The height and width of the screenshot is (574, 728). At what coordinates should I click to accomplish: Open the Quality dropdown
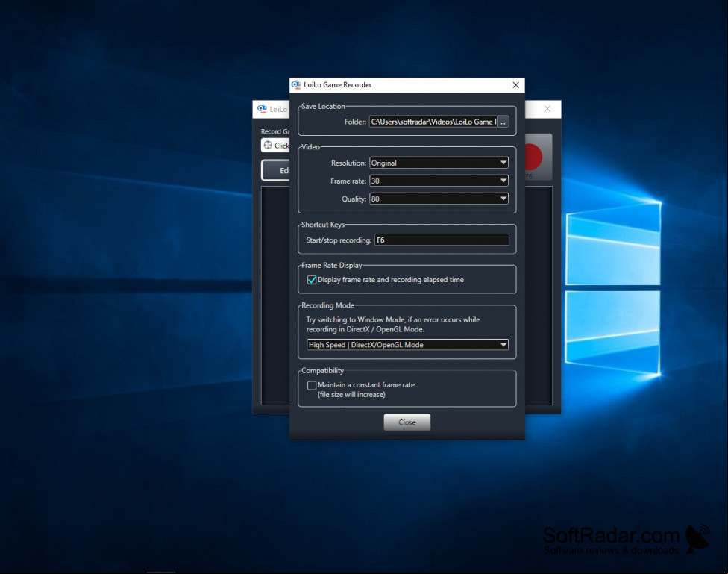pos(439,199)
